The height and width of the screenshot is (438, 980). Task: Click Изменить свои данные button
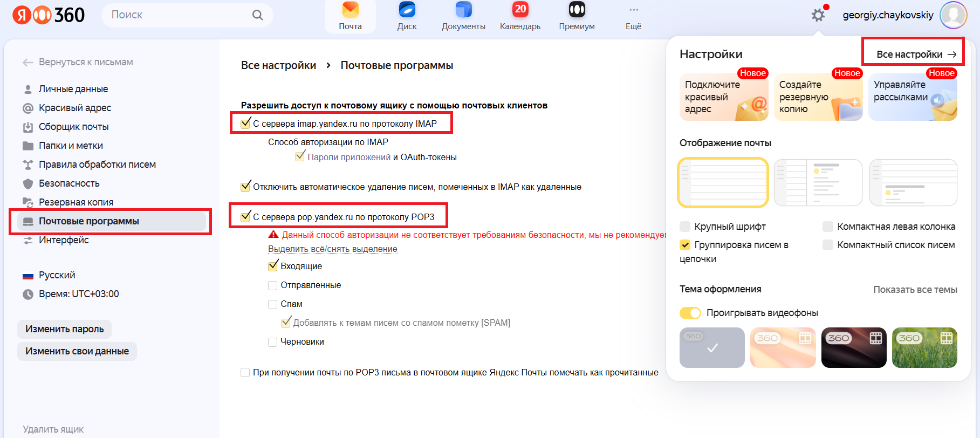(x=77, y=351)
